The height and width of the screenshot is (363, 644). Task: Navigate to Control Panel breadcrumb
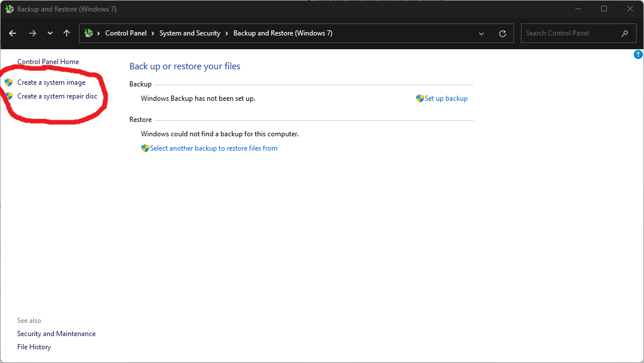click(126, 33)
